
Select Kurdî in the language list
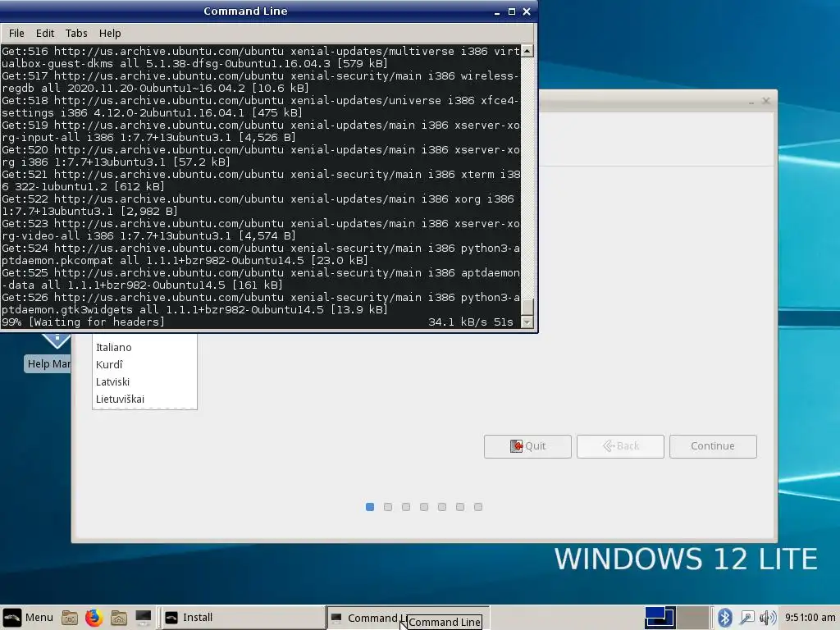point(144,364)
